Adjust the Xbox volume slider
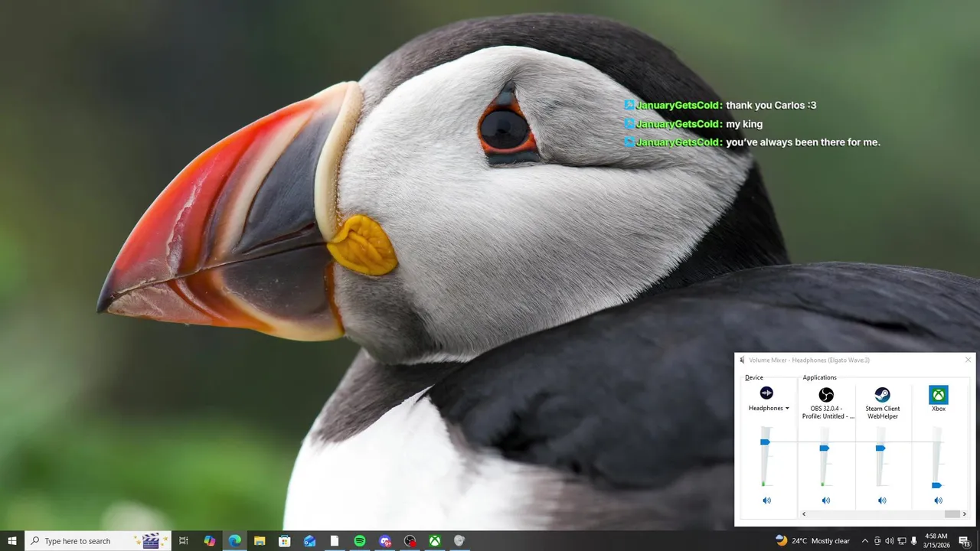 (936, 485)
